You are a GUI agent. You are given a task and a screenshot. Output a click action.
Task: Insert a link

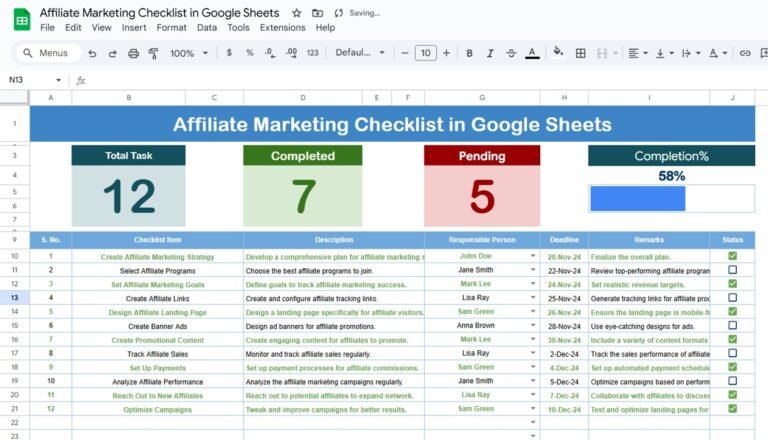click(745, 53)
